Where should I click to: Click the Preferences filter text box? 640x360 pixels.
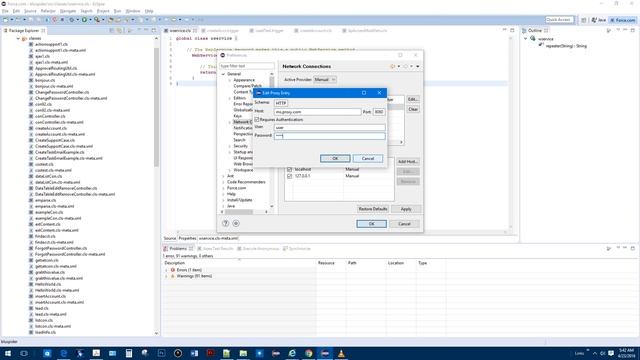coord(247,66)
